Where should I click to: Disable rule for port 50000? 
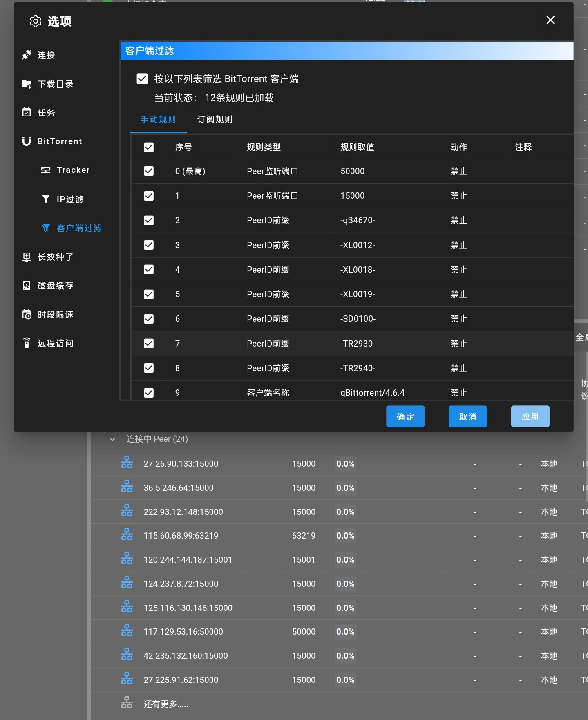[149, 171]
